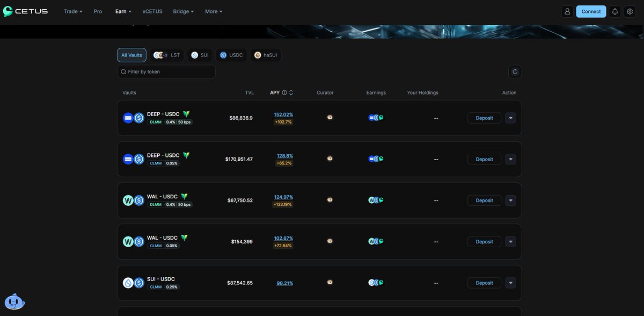
Task: Click earnings token icons in WAL - USDC CLMM row
Action: 376,241
